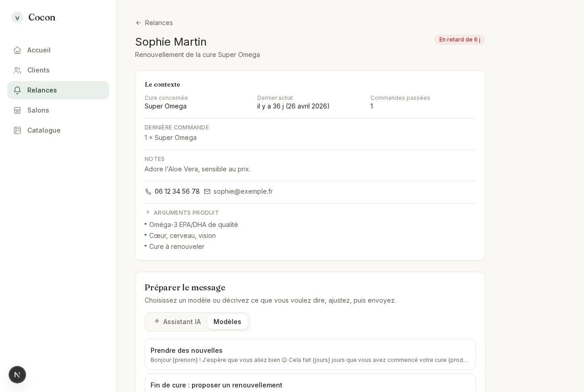This screenshot has width=584, height=392.
Task: Switch to the Assistant IA tab
Action: coord(177,322)
